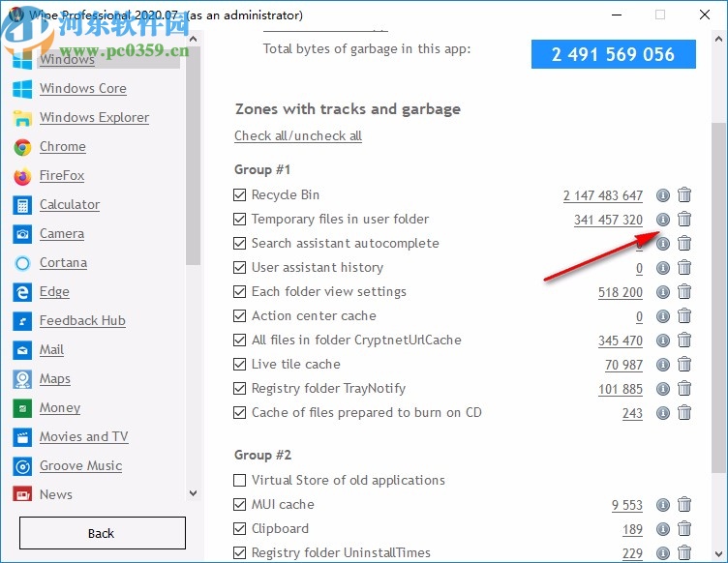728x563 pixels.
Task: Click the Mail icon in sidebar
Action: click(22, 350)
